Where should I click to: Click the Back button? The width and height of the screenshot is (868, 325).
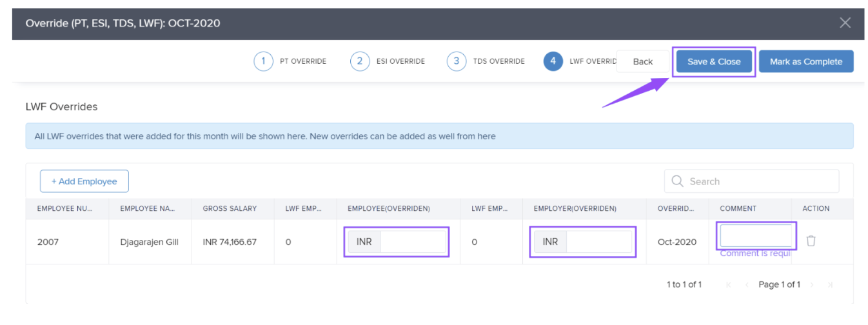(x=642, y=61)
